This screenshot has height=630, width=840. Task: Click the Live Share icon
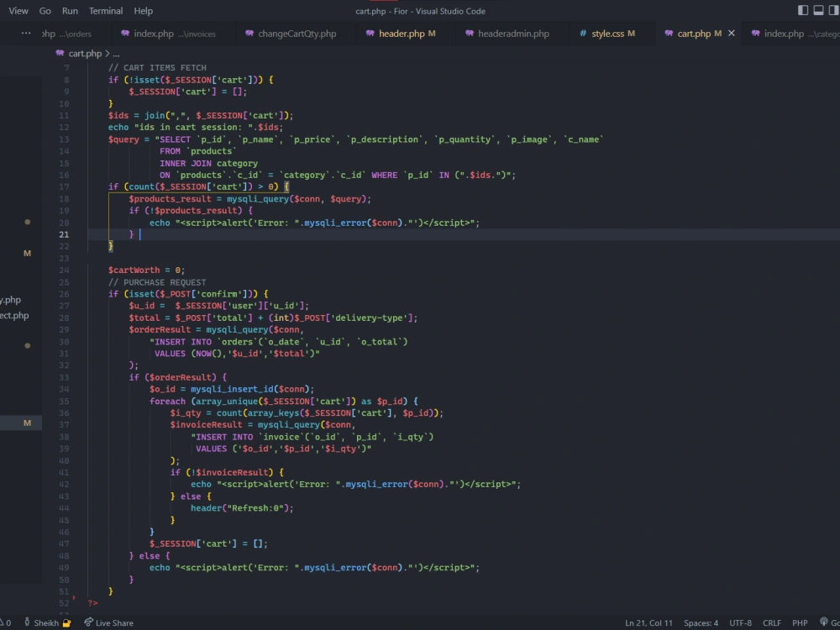tap(88, 622)
